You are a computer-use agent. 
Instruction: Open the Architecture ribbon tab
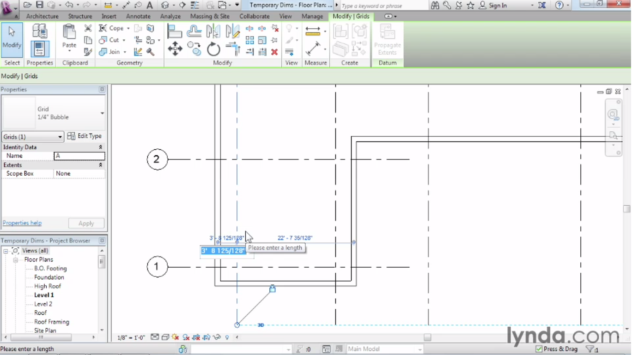(43, 16)
